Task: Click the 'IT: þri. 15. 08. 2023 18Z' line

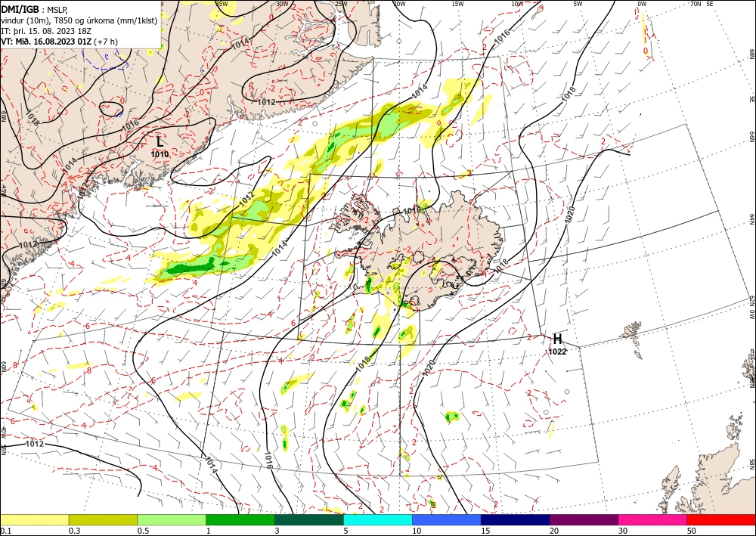Action: click(46, 31)
